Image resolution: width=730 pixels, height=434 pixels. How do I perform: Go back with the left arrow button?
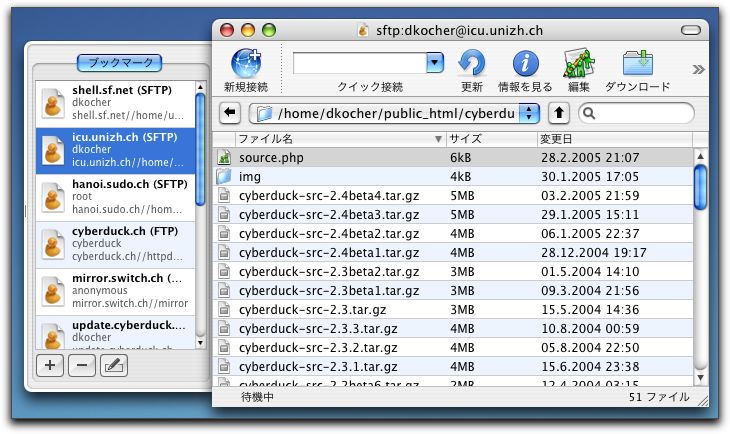[230, 113]
